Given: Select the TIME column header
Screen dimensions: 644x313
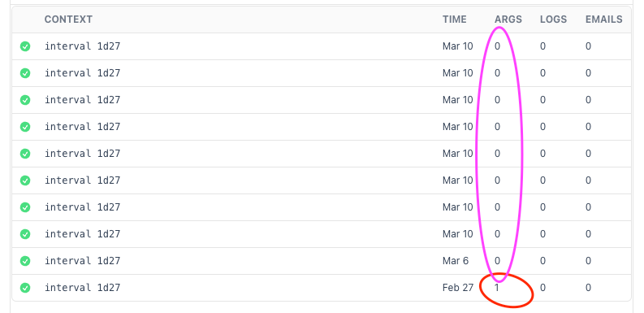Looking at the screenshot, I should [454, 20].
